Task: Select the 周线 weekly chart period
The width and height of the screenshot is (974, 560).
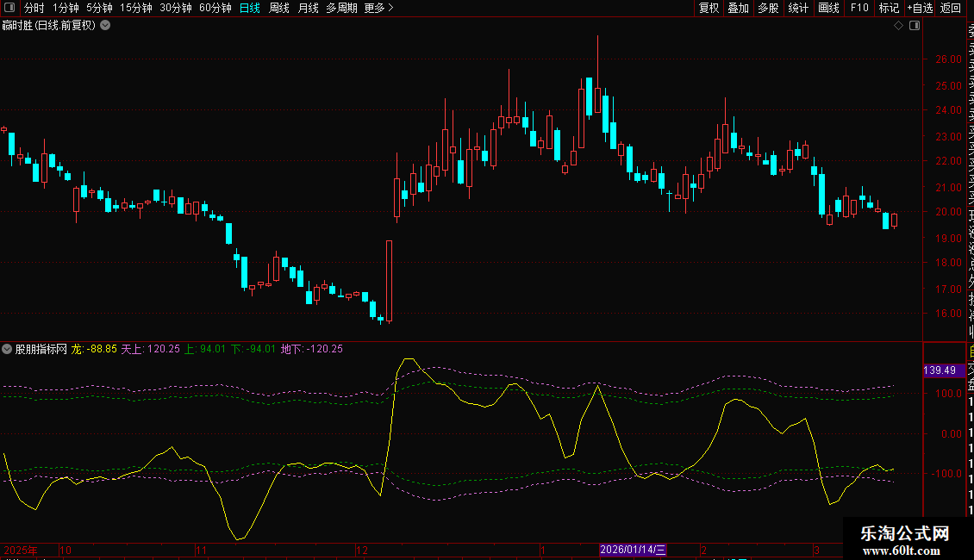Action: (x=279, y=8)
